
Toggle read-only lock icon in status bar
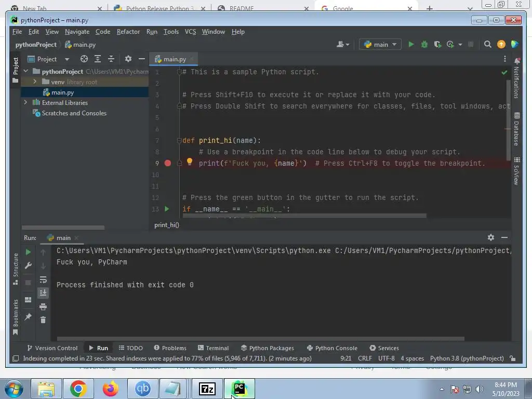[x=513, y=358]
